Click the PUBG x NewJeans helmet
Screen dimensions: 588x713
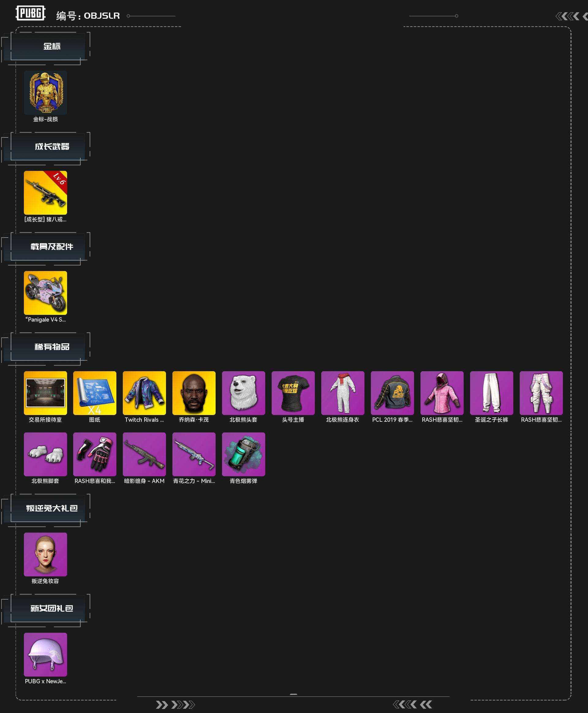[x=45, y=655]
